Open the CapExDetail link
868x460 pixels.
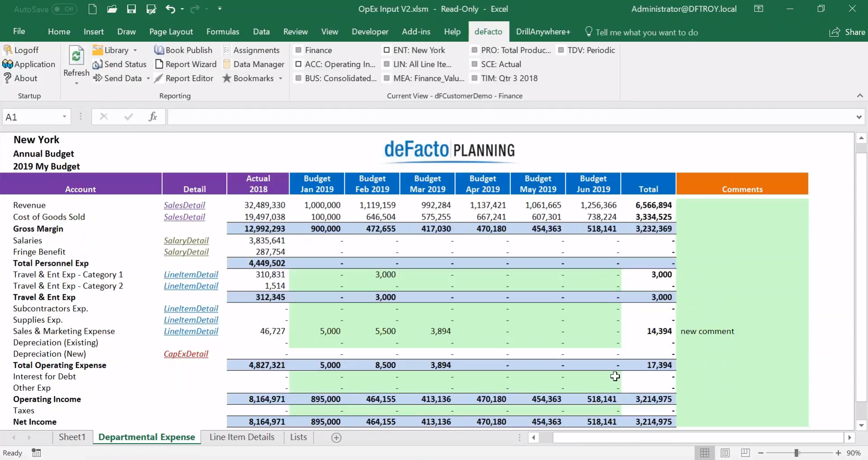click(186, 354)
